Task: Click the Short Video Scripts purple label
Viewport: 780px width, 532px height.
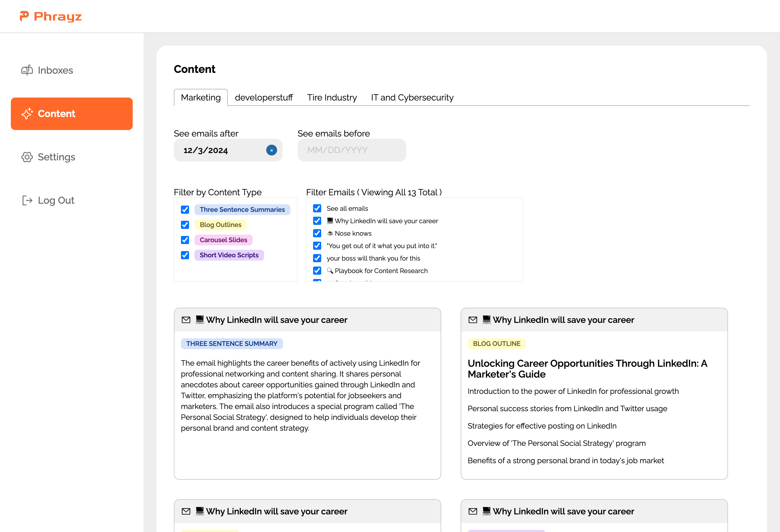Action: point(229,255)
